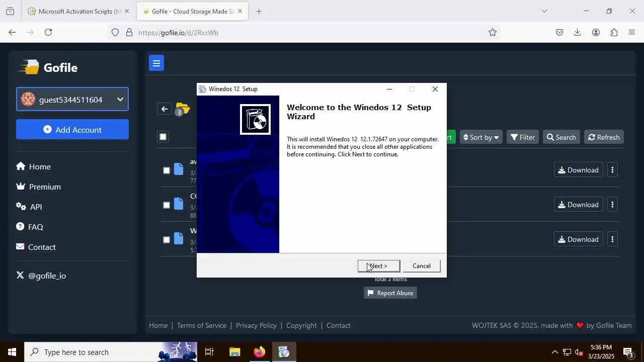The width and height of the screenshot is (644, 362).
Task: Show hidden system tray icons
Action: click(555, 352)
